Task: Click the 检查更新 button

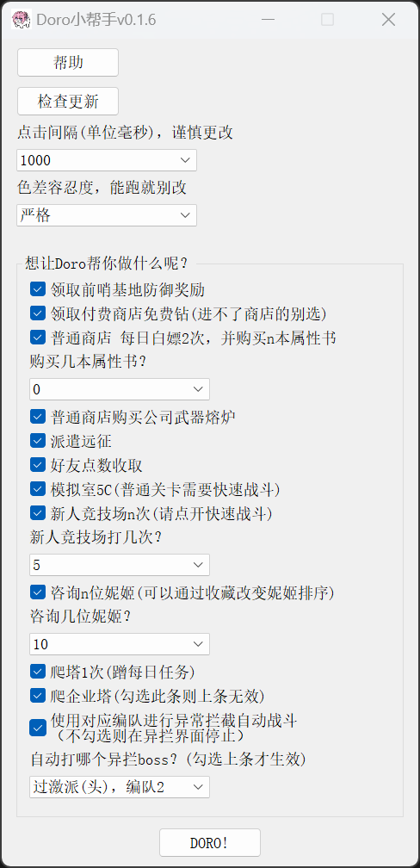Action: 68,102
